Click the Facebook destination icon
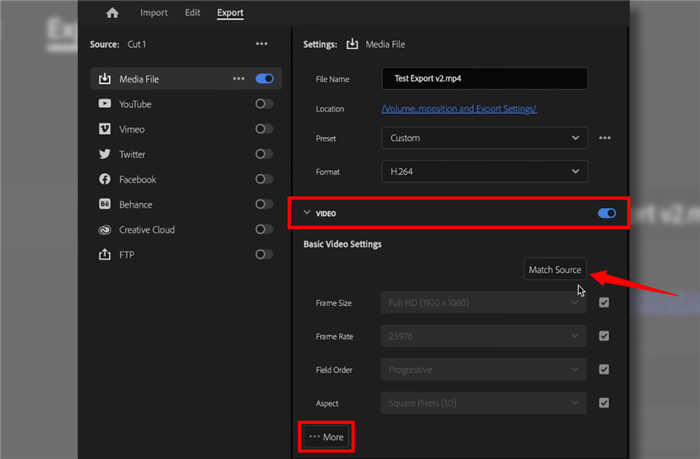The image size is (700, 459). point(104,179)
